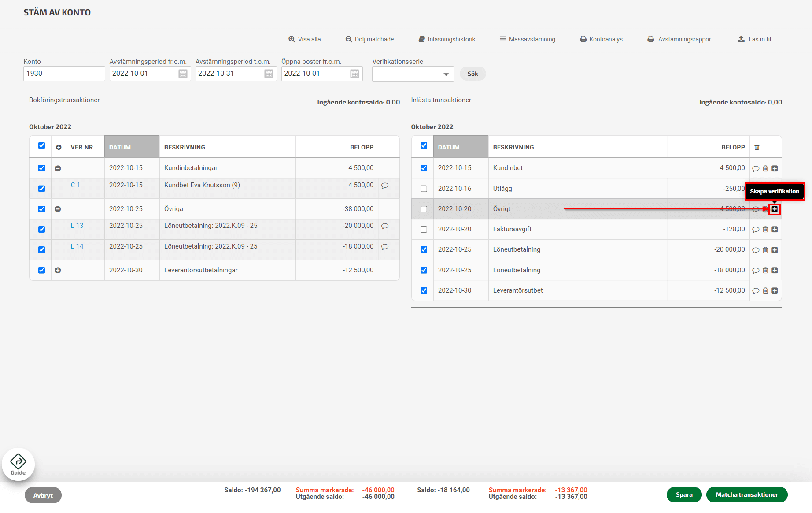Delete Löneutbetalning -20 000,00 imported row
This screenshot has width=812, height=513.
[x=765, y=250]
